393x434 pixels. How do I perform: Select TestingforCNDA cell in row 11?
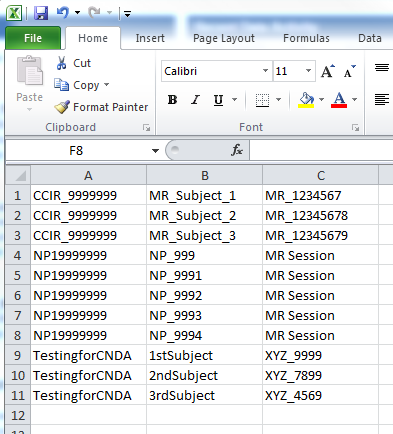tap(88, 395)
